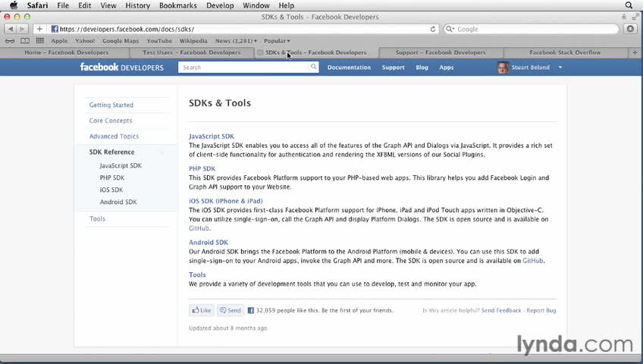Switch to Support - Facebook Developers tab
This screenshot has height=364, width=643.
point(441,52)
